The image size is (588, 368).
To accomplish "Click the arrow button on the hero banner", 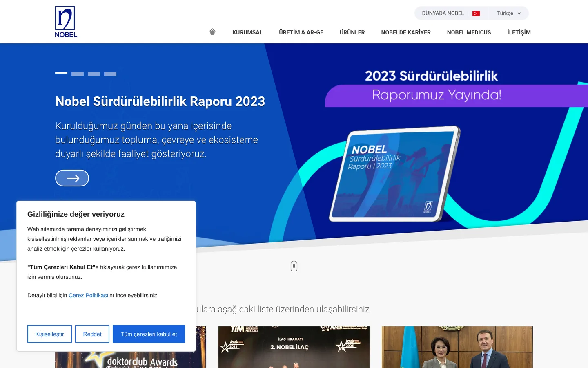I will 72,178.
